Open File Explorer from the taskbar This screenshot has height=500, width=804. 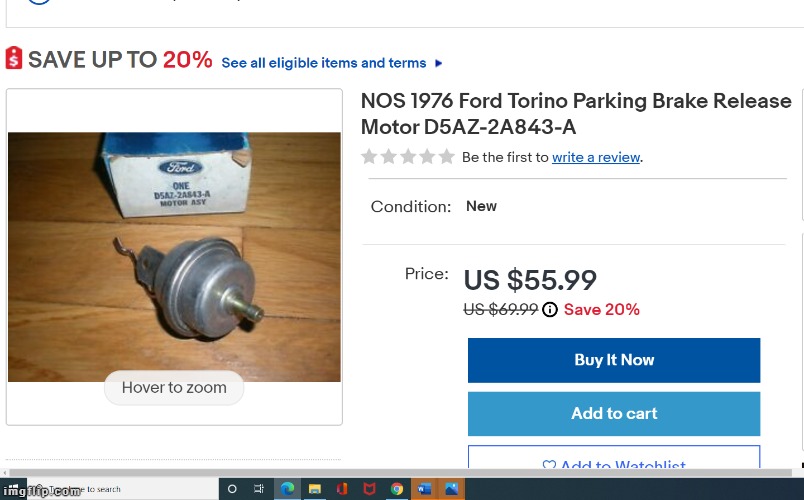pyautogui.click(x=315, y=489)
